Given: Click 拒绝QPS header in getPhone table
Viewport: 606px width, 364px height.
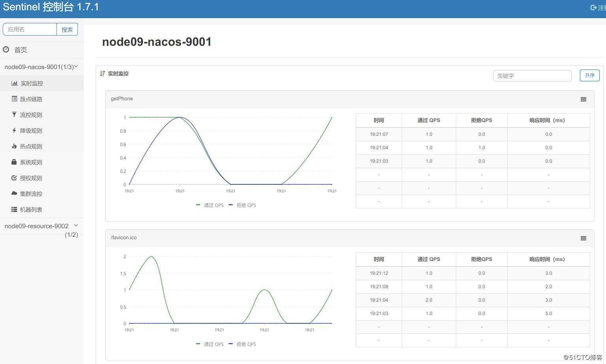Looking at the screenshot, I should pos(481,120).
